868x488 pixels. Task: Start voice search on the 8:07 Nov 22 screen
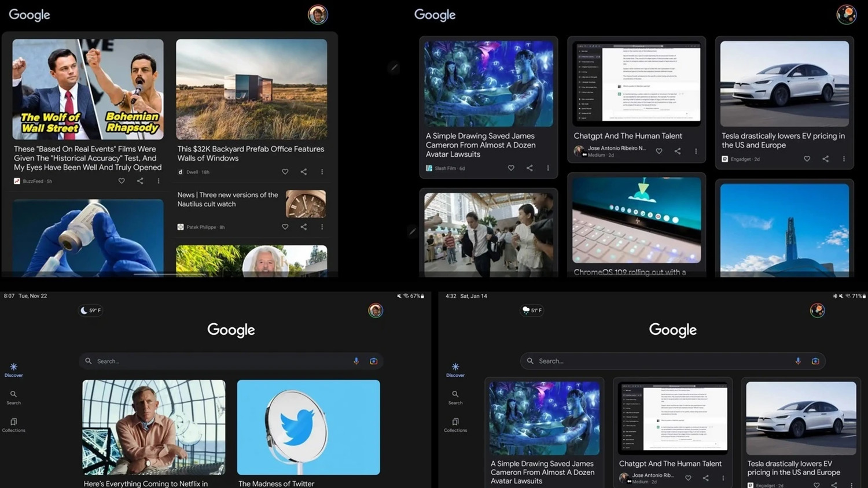[x=356, y=361]
